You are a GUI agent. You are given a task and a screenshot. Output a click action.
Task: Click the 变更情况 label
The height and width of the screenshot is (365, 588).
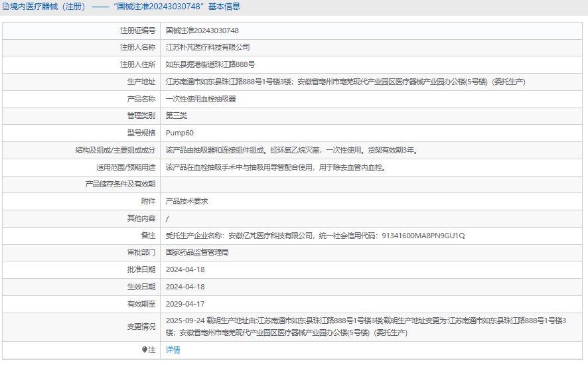(141, 327)
